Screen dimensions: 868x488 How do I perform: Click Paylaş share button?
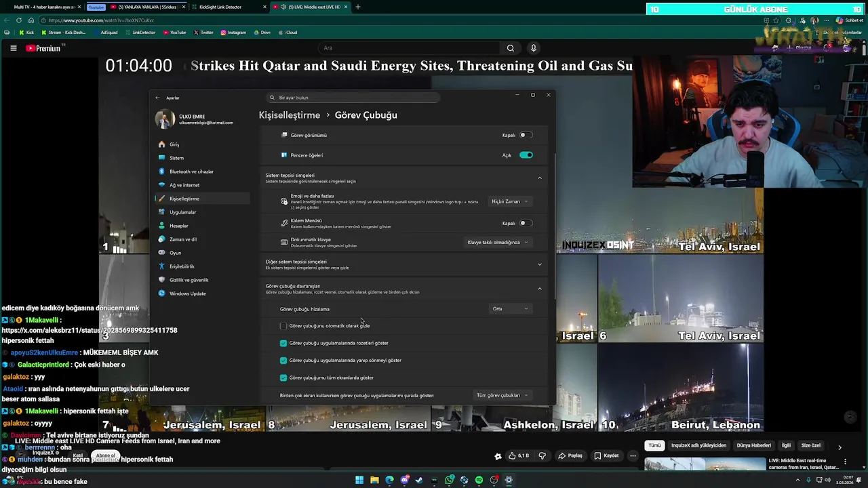coord(570,455)
